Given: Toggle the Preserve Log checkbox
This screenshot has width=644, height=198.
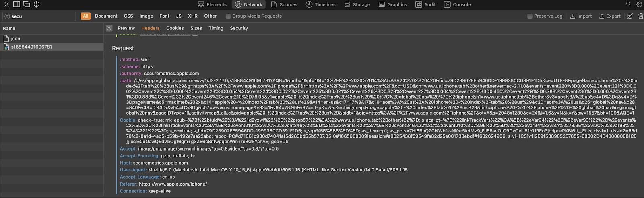Looking at the screenshot, I should pyautogui.click(x=530, y=16).
